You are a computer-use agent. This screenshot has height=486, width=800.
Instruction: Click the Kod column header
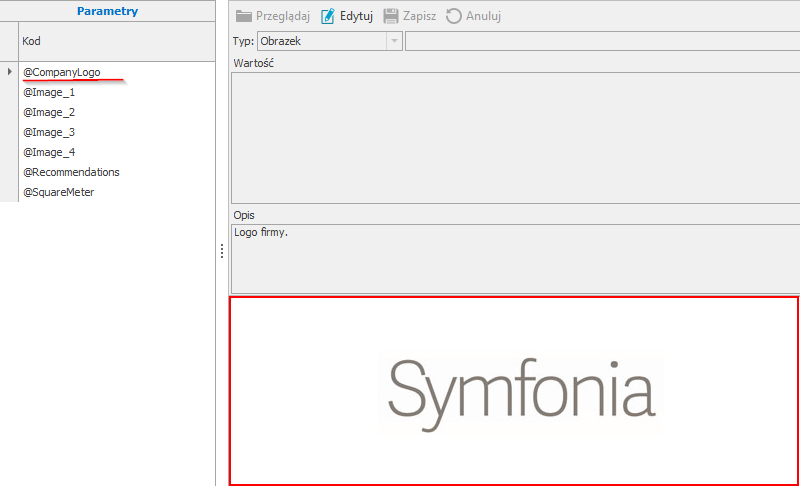(116, 41)
